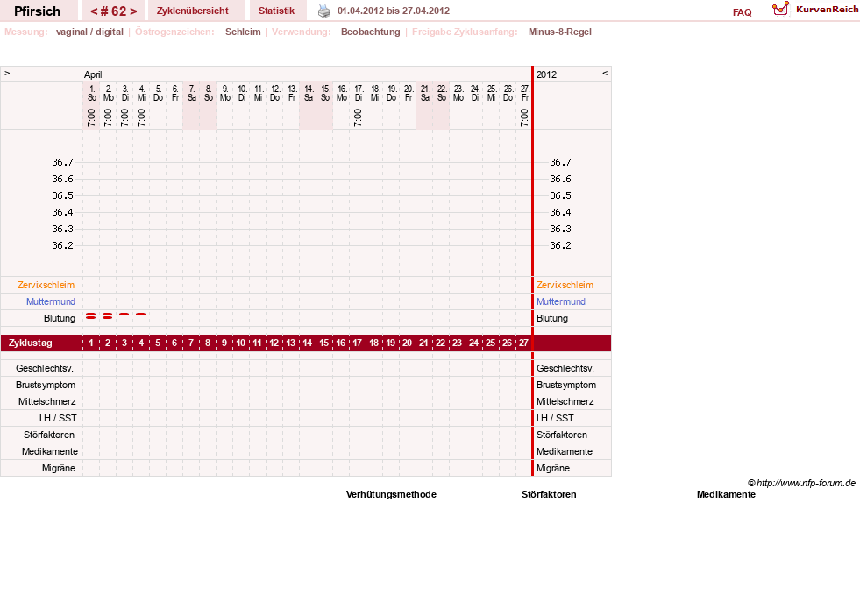Image resolution: width=860 pixels, height=616 pixels.
Task: Go to previous cycle with the left angle bracket
Action: 94,11
